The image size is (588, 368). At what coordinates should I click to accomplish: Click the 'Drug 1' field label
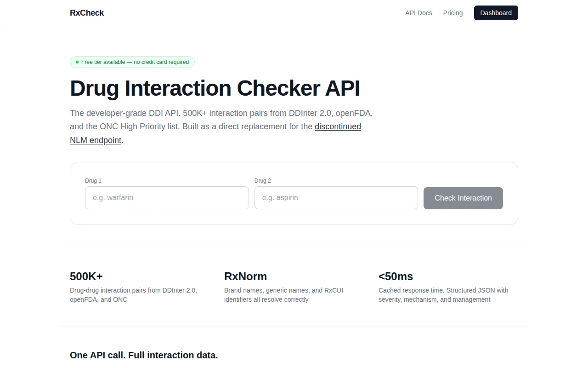[x=93, y=181]
